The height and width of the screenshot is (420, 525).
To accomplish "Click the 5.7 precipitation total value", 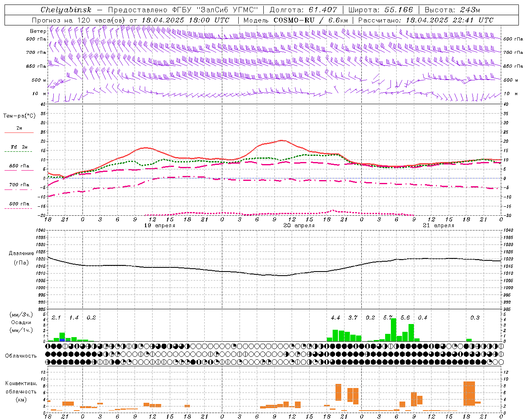I will coord(388,318).
